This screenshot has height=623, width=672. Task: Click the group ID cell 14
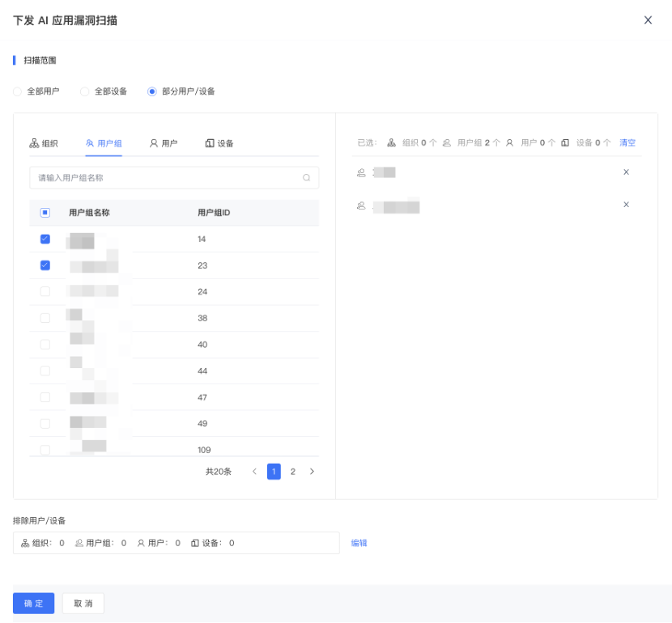click(x=202, y=239)
